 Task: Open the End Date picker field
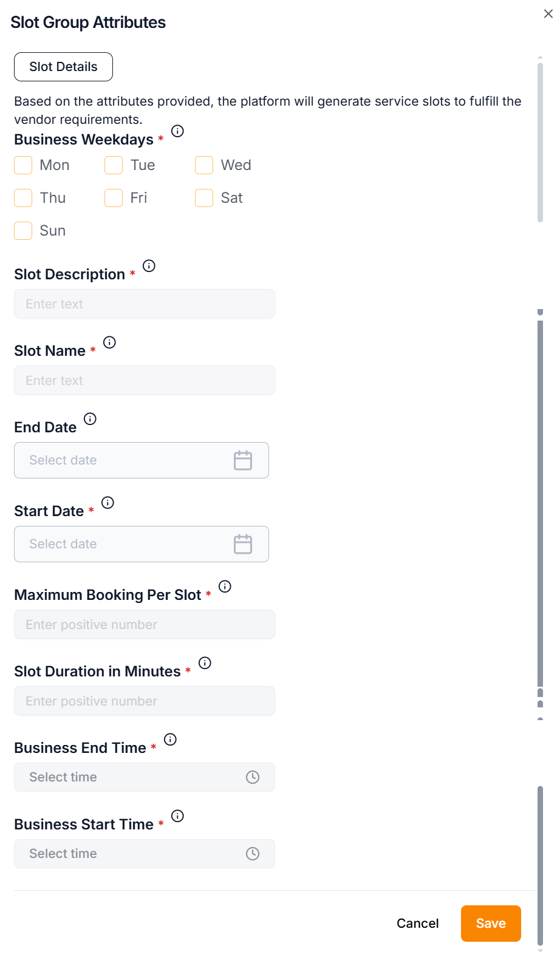pyautogui.click(x=141, y=460)
